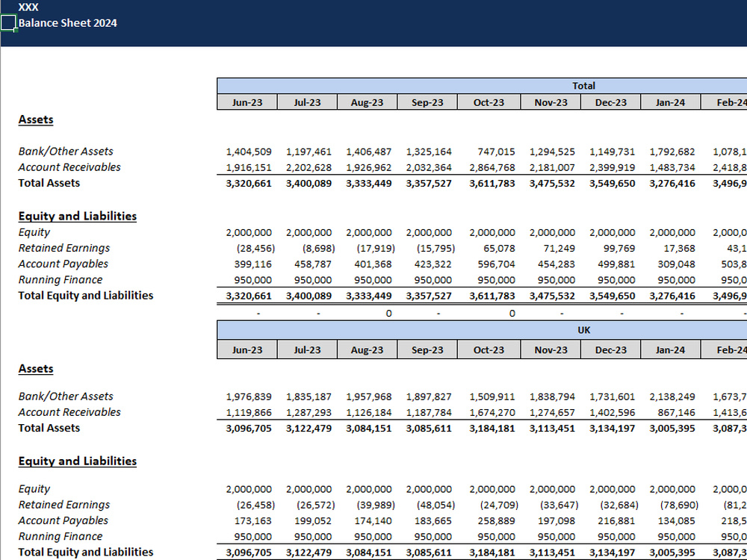Click the Oct-23 header in the UK section

pos(489,349)
